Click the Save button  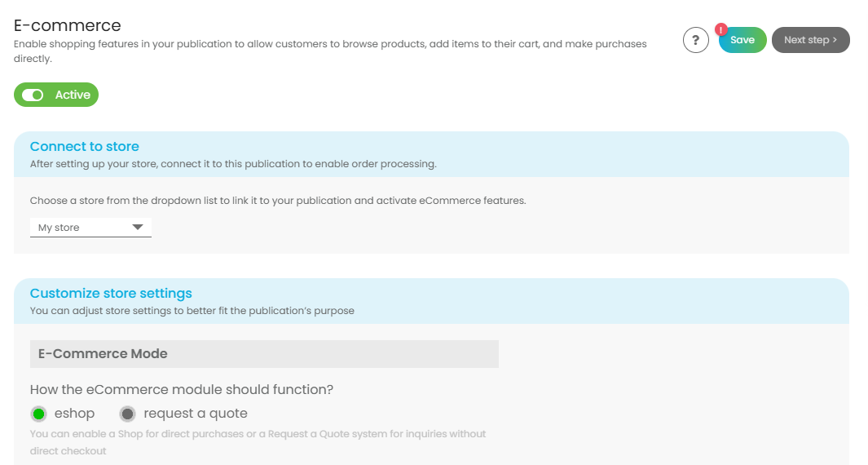(x=742, y=40)
